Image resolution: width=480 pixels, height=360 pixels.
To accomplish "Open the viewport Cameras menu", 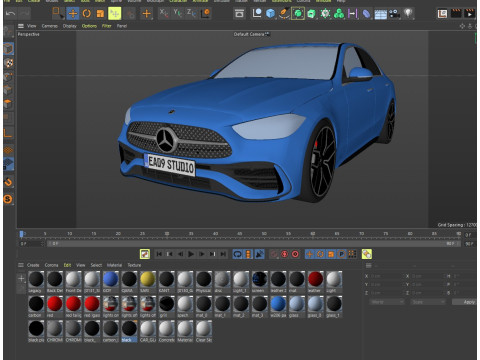I will coord(50,26).
